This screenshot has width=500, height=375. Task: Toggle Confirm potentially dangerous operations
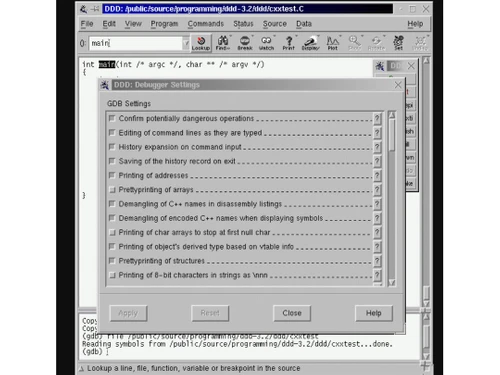[x=112, y=118]
